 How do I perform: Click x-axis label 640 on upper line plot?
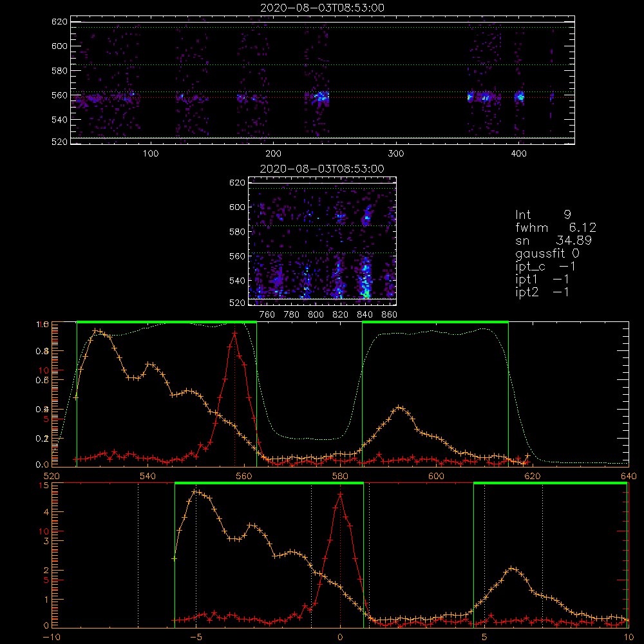[x=629, y=476]
